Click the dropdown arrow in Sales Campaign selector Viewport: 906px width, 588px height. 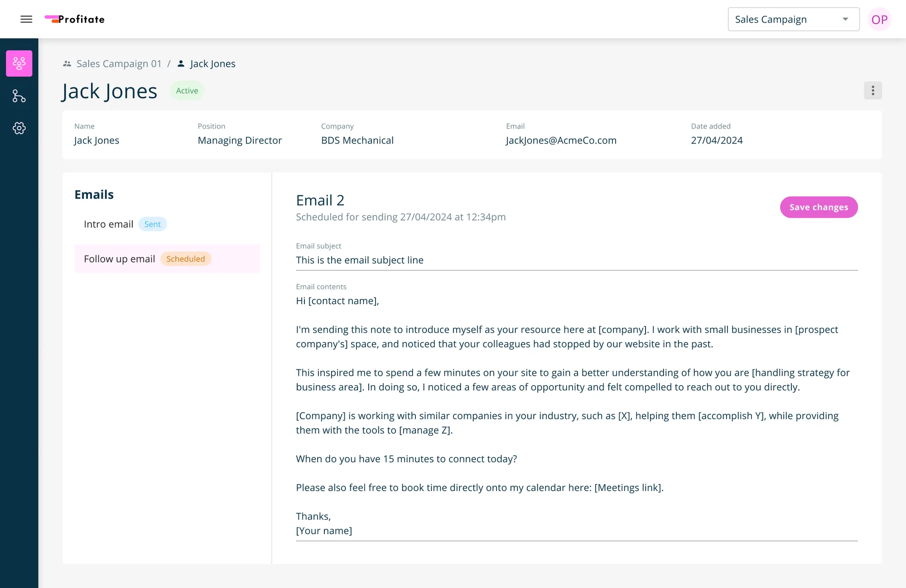pos(845,19)
